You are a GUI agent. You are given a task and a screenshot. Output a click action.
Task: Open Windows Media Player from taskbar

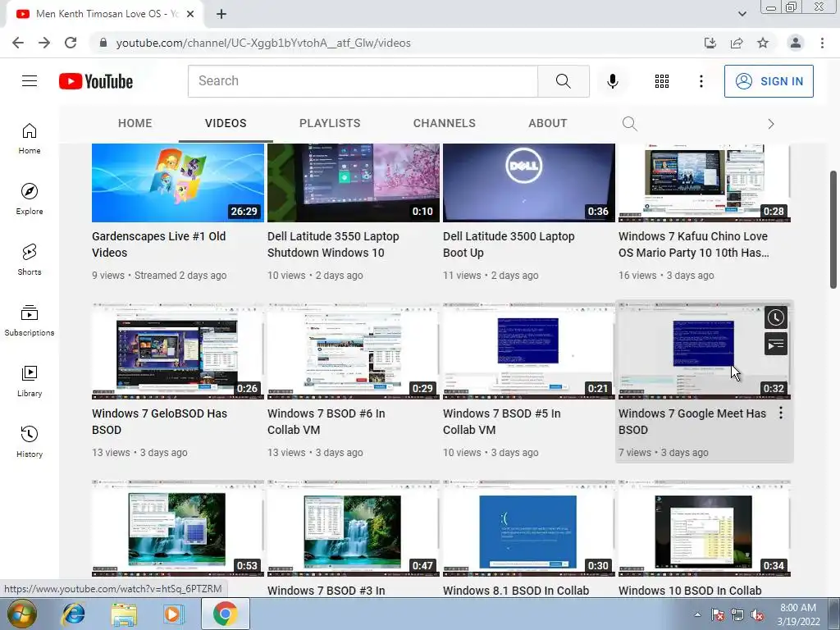(173, 614)
